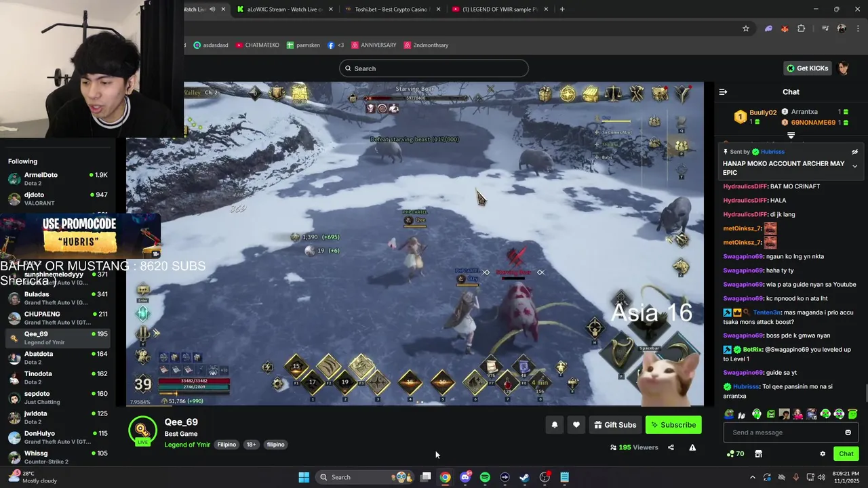Open Steam from the taskbar
The width and height of the screenshot is (868, 488).
[x=524, y=477]
